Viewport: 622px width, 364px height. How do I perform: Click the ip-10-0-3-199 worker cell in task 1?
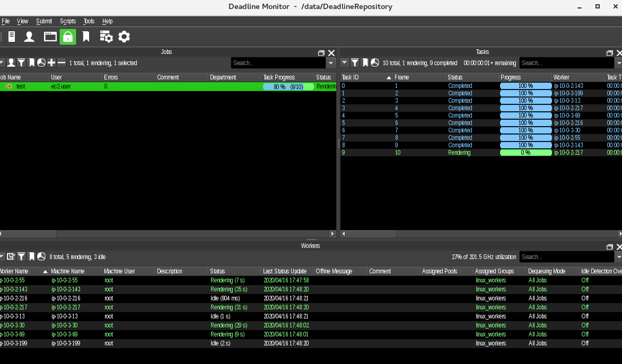568,93
